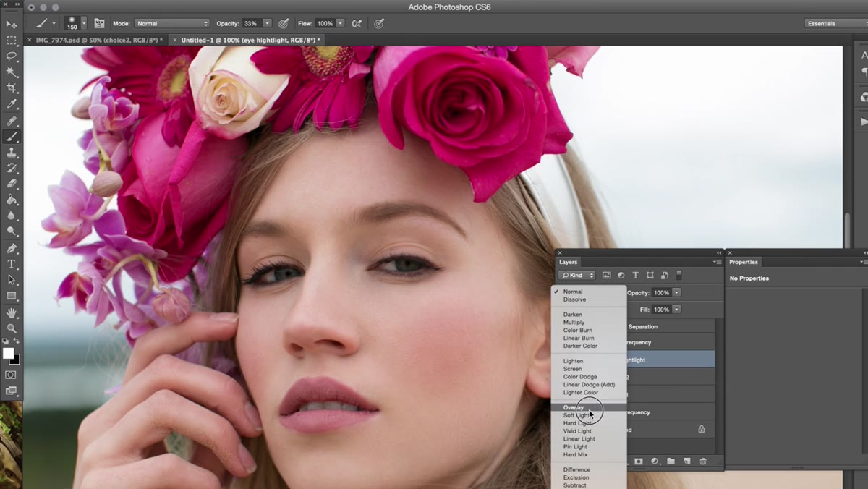Toggle pressure control for brush size
Viewport: 868px width, 489px height.
coord(378,23)
